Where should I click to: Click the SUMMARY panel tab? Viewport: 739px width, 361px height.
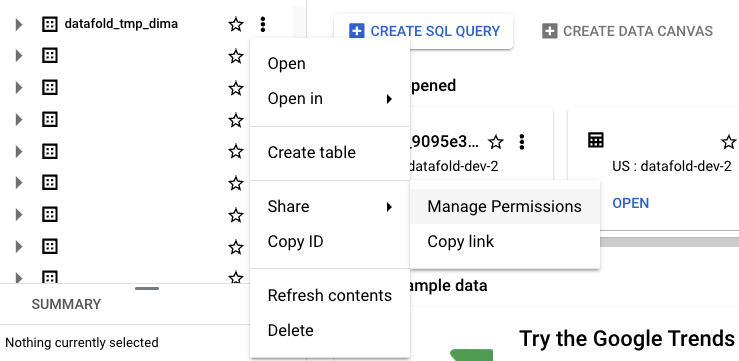[x=66, y=304]
